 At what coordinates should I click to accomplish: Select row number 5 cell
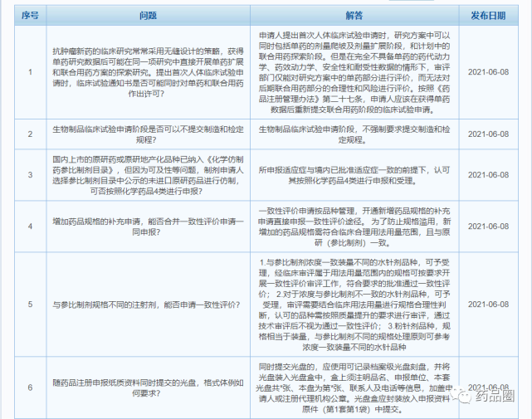click(x=30, y=305)
